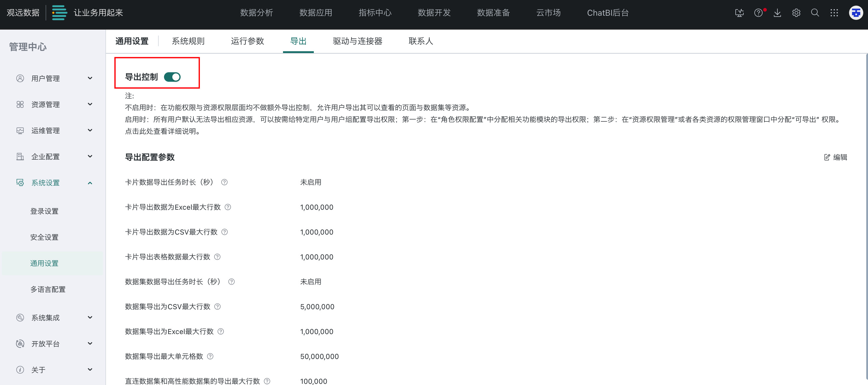Open the search magnifier icon
Screen dimensions: 868x385
click(x=815, y=13)
